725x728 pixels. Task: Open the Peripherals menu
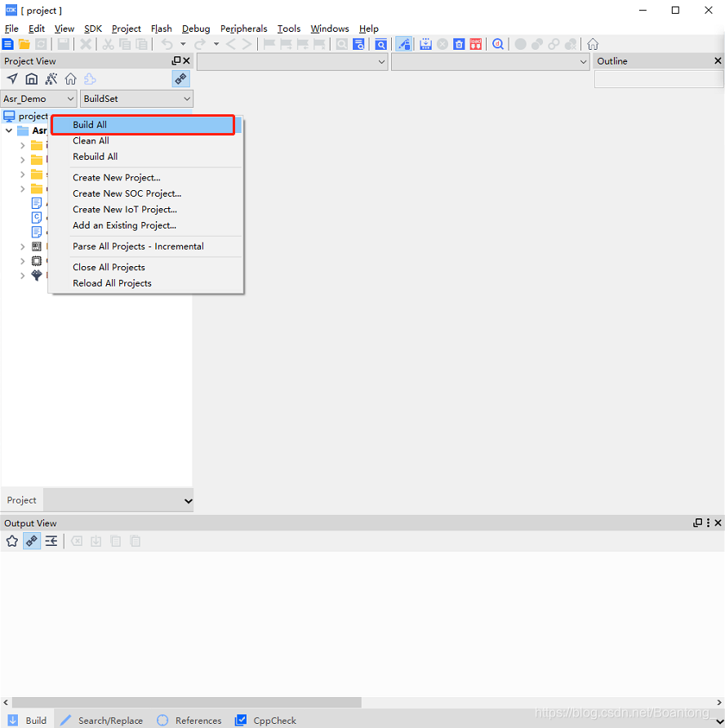(244, 29)
